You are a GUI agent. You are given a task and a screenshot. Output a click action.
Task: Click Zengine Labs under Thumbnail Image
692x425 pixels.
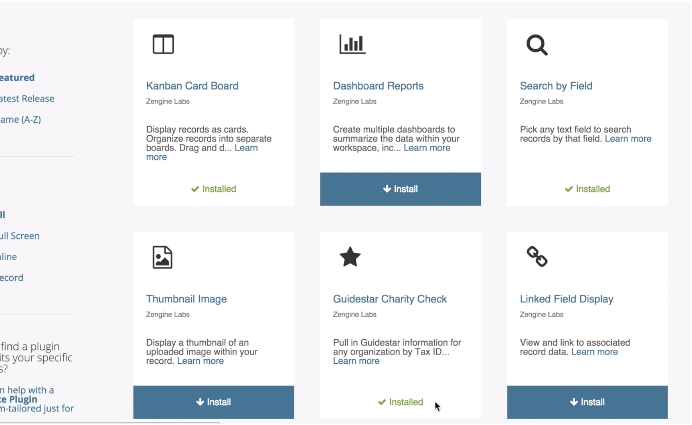point(168,314)
